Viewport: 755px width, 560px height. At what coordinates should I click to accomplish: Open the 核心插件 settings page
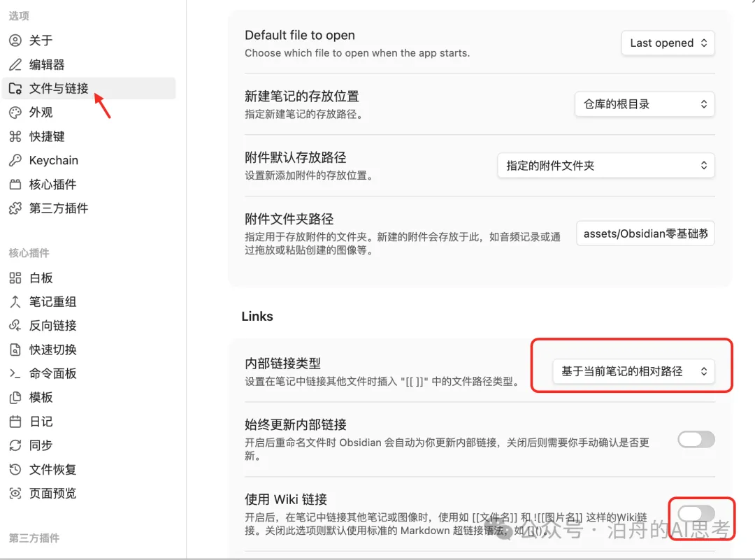coord(89,185)
